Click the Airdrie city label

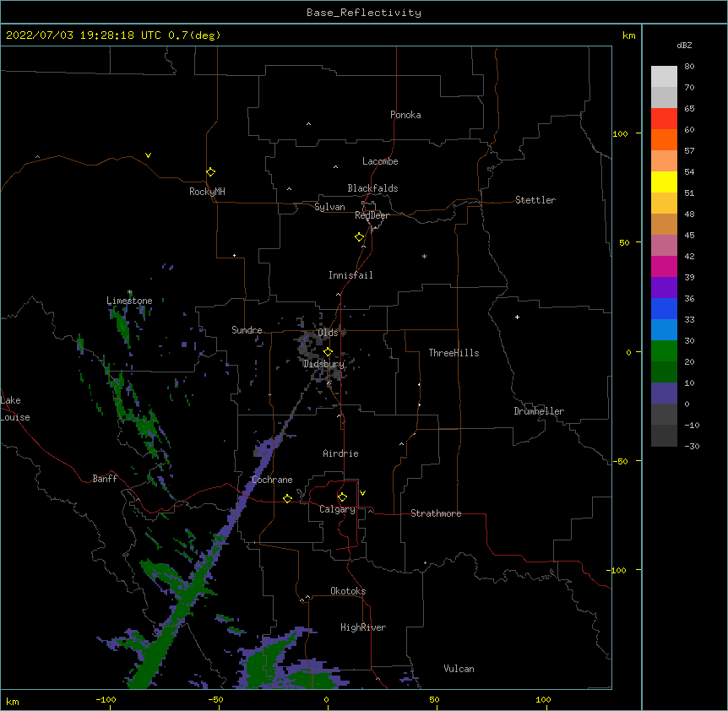coord(340,453)
